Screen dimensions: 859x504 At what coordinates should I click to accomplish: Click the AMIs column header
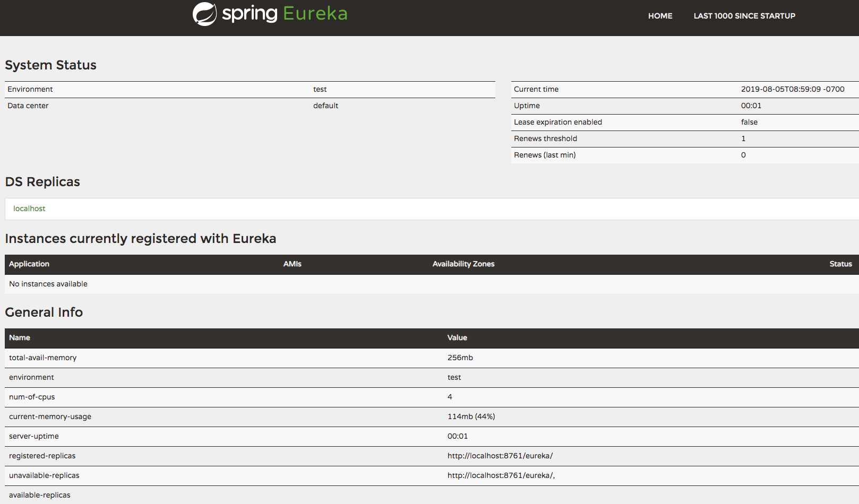292,264
